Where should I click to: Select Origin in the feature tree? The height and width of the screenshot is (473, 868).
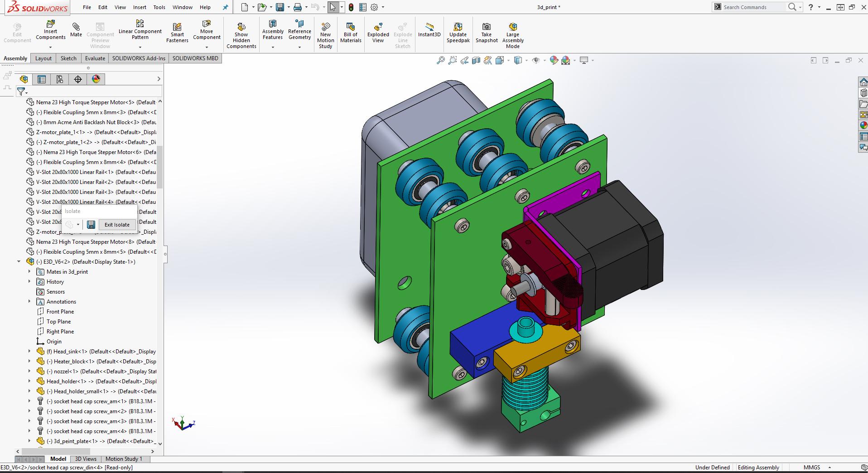pos(54,341)
